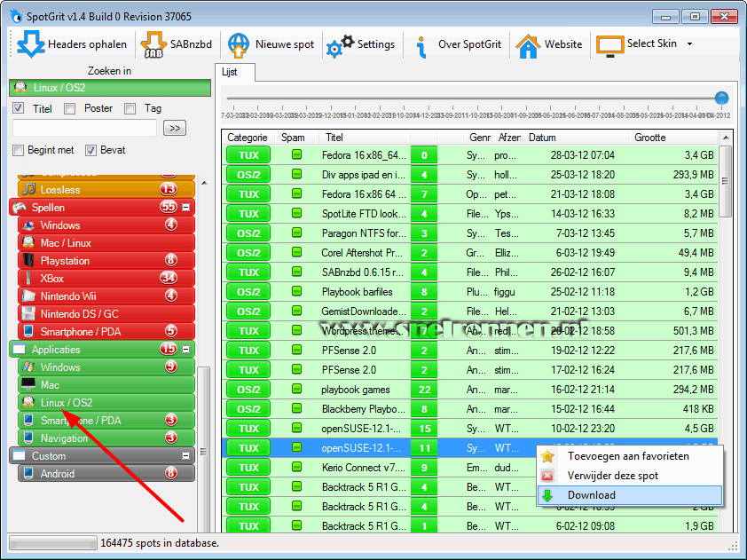Click the Nieuwe spot label
This screenshot has width=747, height=560.
[285, 44]
